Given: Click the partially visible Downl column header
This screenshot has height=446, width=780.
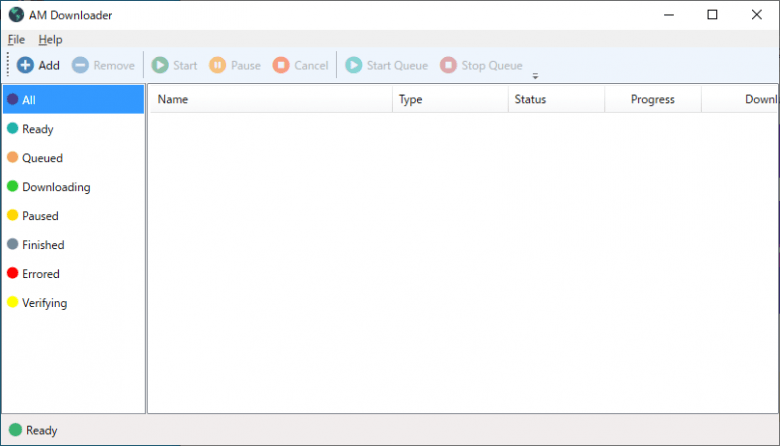Looking at the screenshot, I should click(x=740, y=99).
